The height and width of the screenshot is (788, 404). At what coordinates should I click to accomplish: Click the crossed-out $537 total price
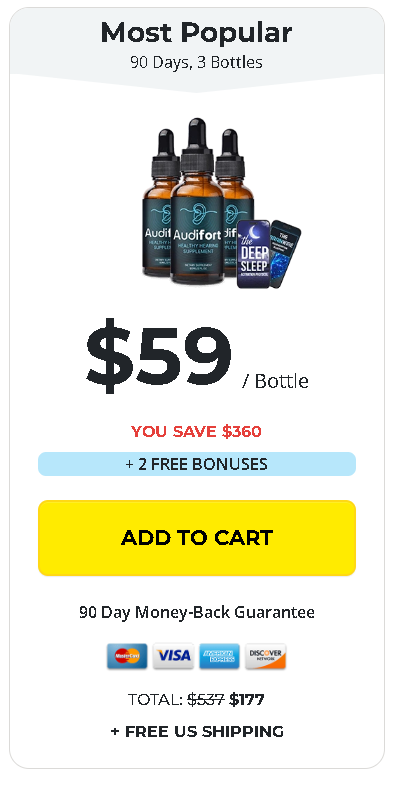(x=206, y=699)
